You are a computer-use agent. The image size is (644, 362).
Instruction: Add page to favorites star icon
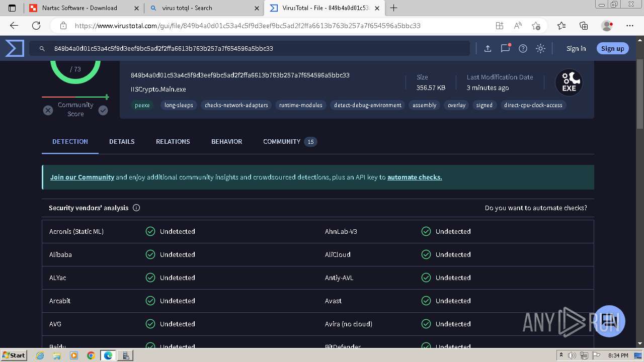point(536,26)
